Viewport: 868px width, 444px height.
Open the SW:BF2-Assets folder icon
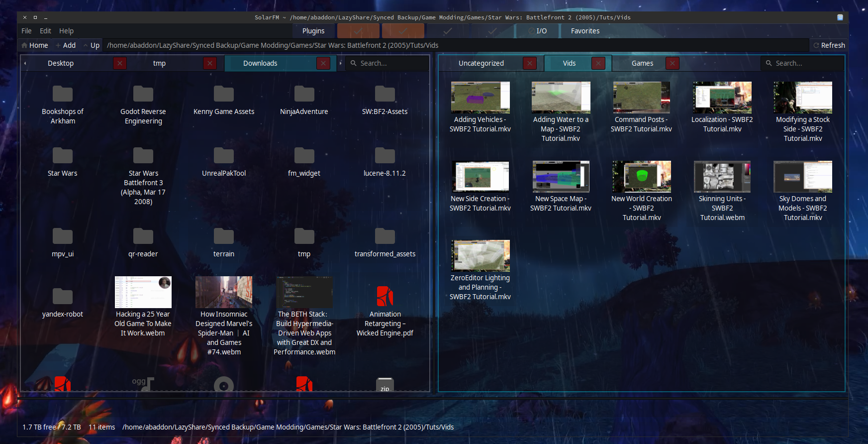pos(385,94)
